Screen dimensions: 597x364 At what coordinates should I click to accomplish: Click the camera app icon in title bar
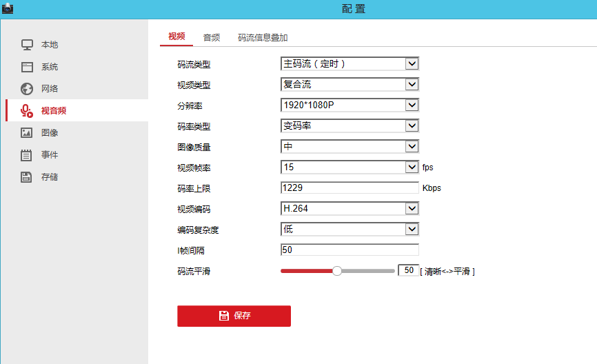(8, 8)
